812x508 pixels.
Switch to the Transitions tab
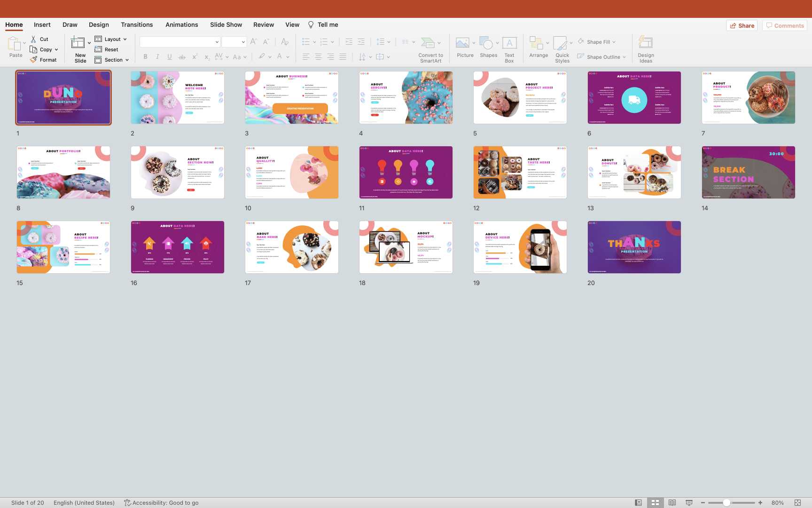[136, 24]
